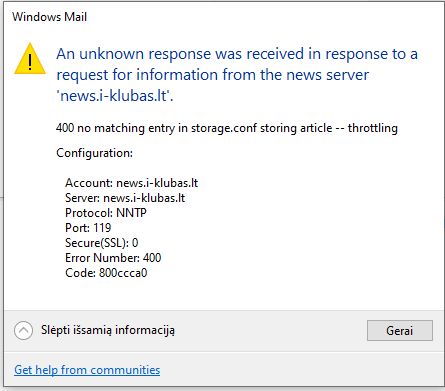The height and width of the screenshot is (391, 445).
Task: Collapse details with the circular chevron
Action: pos(23,331)
